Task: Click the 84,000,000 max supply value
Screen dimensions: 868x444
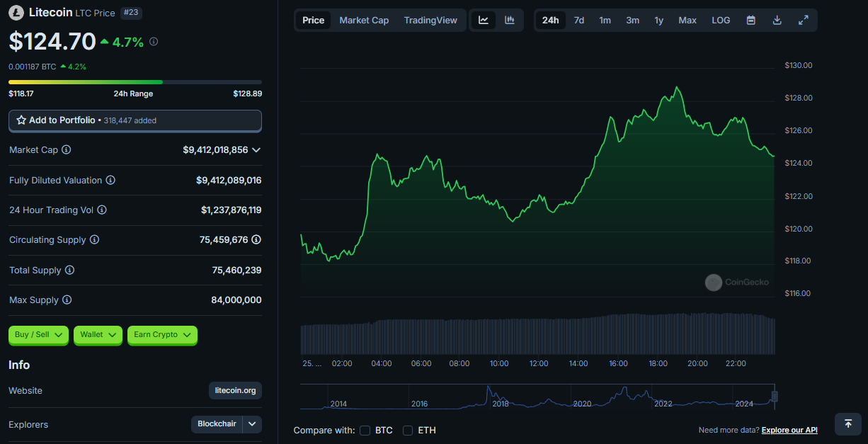Action: tap(236, 300)
